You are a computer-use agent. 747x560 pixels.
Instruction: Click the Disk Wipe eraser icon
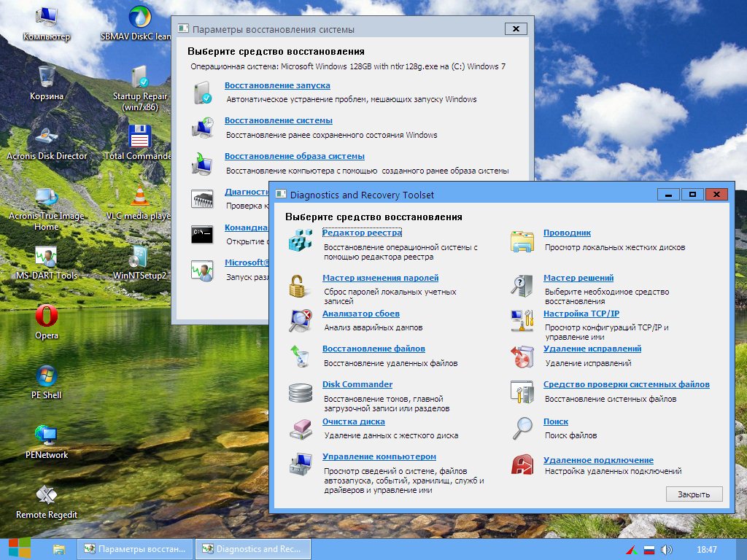tap(300, 429)
